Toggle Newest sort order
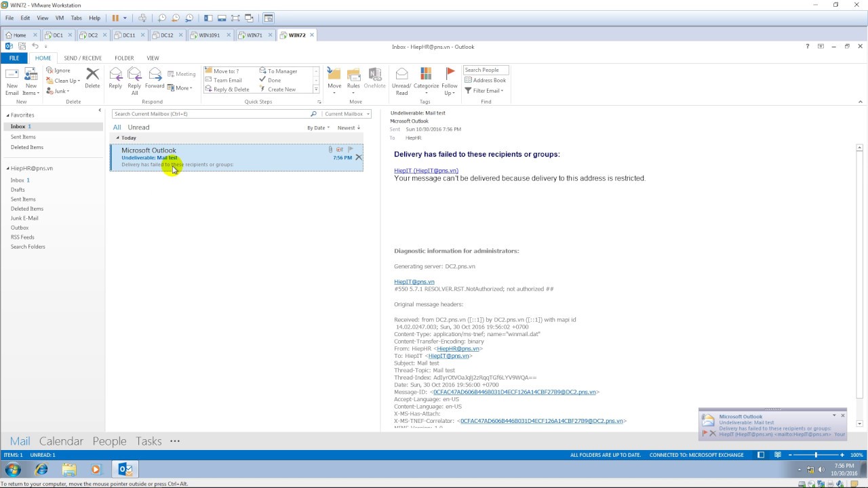This screenshot has height=488, width=868. click(x=349, y=127)
